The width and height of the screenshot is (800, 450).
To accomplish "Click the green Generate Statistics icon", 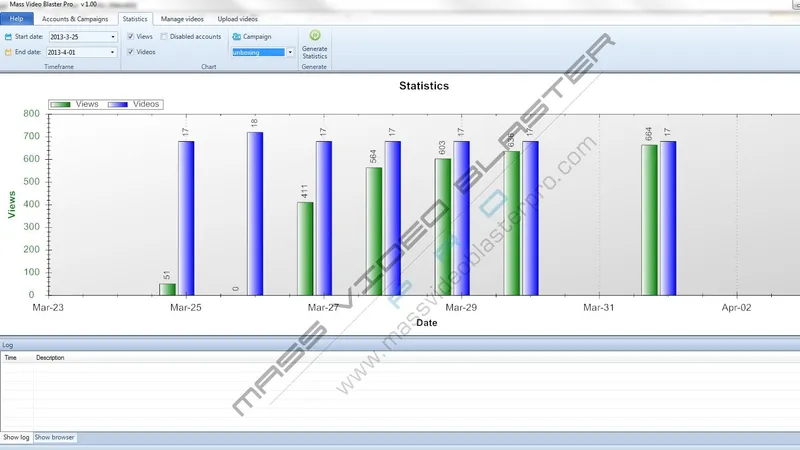I will [x=315, y=35].
